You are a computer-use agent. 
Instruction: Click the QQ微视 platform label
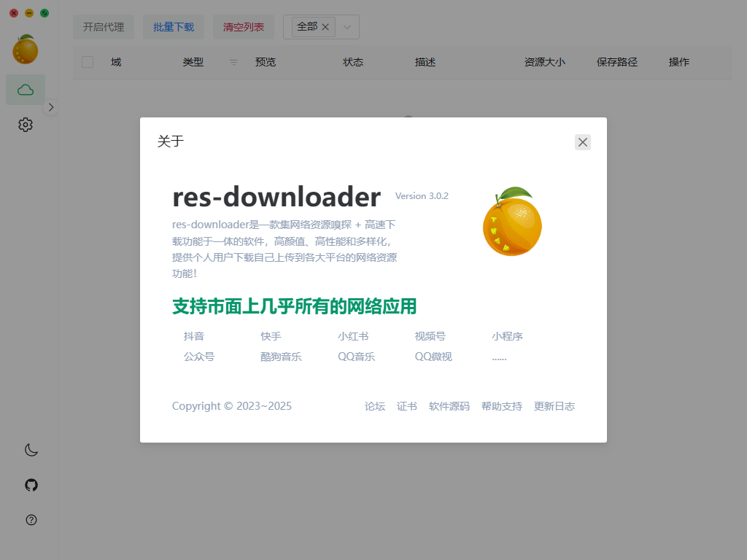tap(433, 357)
